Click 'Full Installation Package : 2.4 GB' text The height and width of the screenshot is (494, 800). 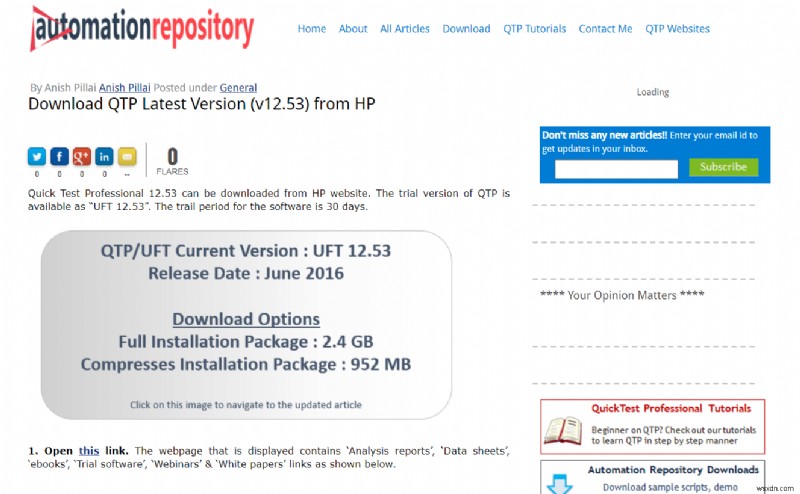coord(246,342)
